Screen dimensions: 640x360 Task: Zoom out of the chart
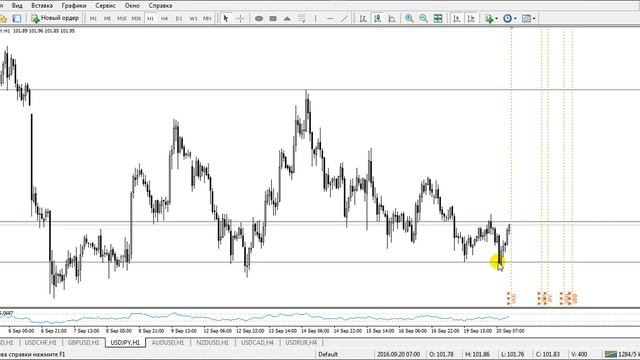pyautogui.click(x=423, y=18)
